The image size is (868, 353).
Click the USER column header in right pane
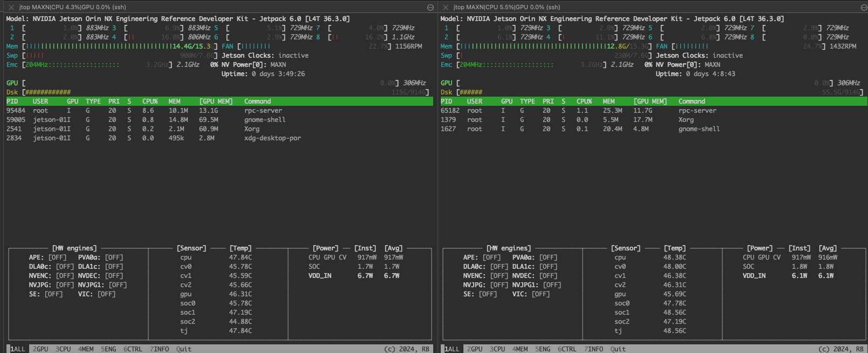475,101
